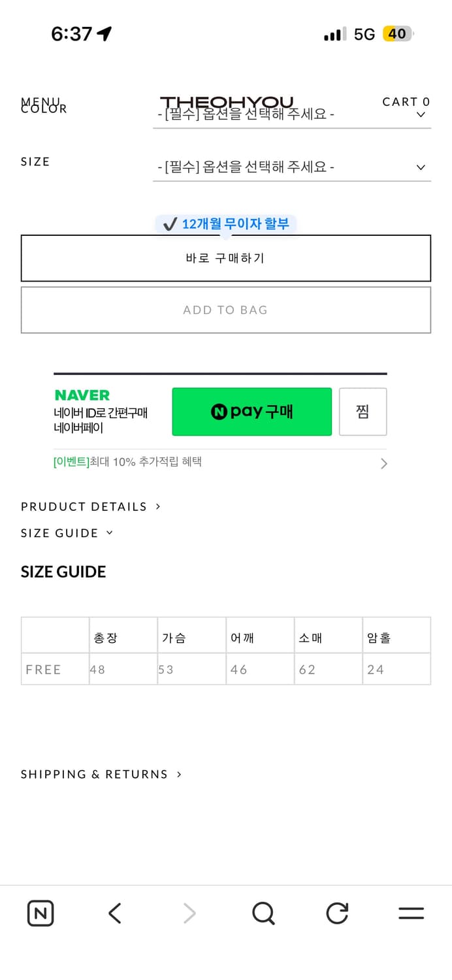Tap the THEOHYOU logo
The height and width of the screenshot is (980, 452).
pos(227,102)
